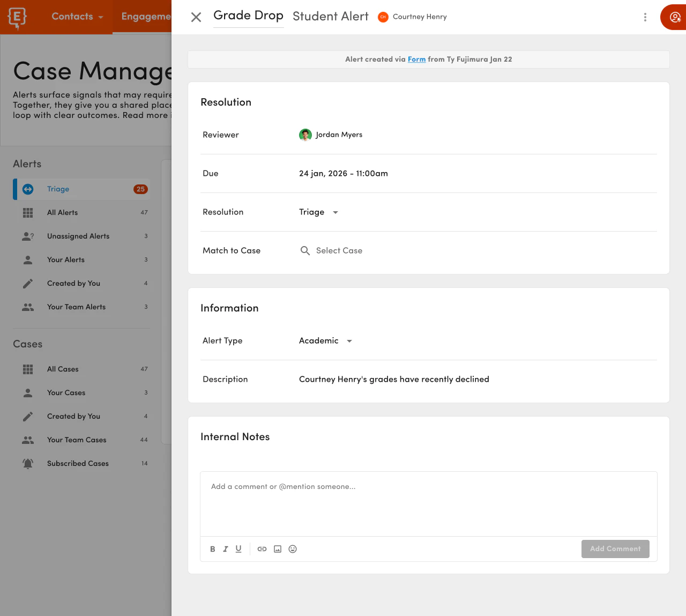Open the Form link in alert banner
The image size is (686, 616).
pyautogui.click(x=416, y=60)
